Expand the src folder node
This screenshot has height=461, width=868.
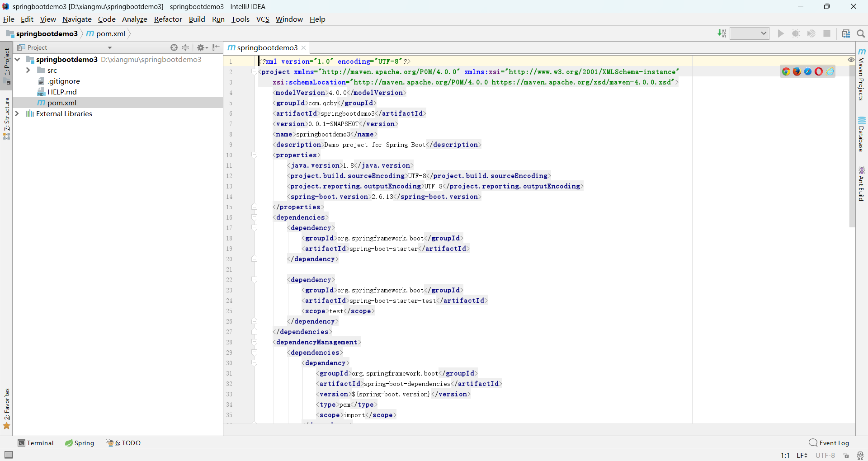coord(28,70)
